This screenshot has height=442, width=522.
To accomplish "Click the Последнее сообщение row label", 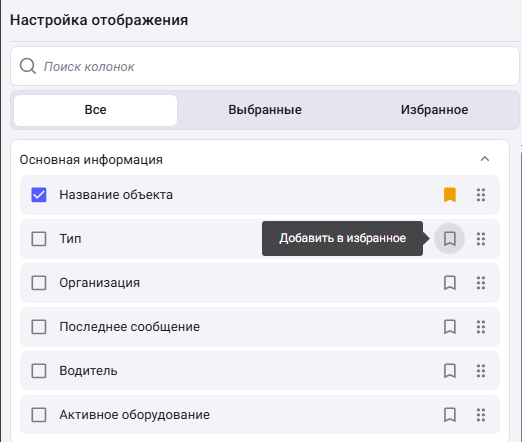I will tap(130, 327).
